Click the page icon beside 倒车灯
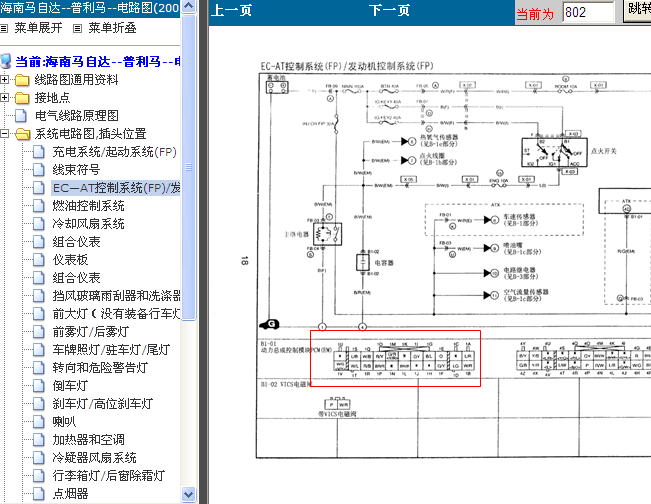This screenshot has height=504, width=651. click(39, 386)
